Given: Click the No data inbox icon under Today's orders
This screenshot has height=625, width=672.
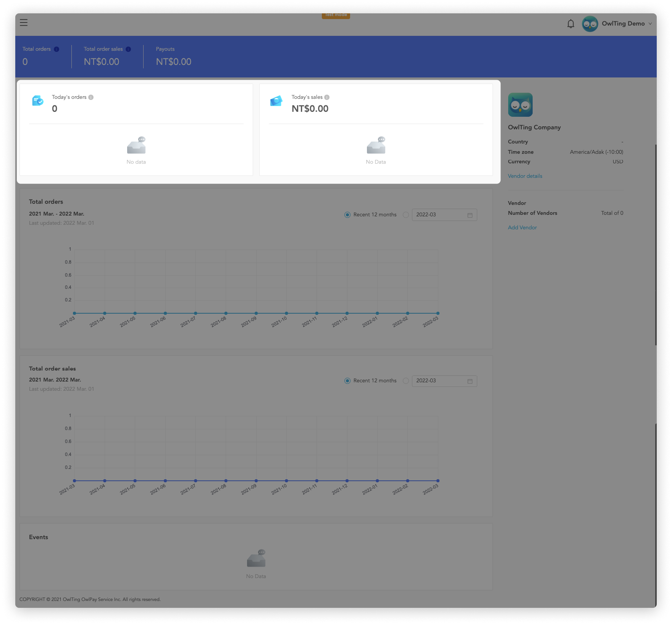Looking at the screenshot, I should 136,145.
